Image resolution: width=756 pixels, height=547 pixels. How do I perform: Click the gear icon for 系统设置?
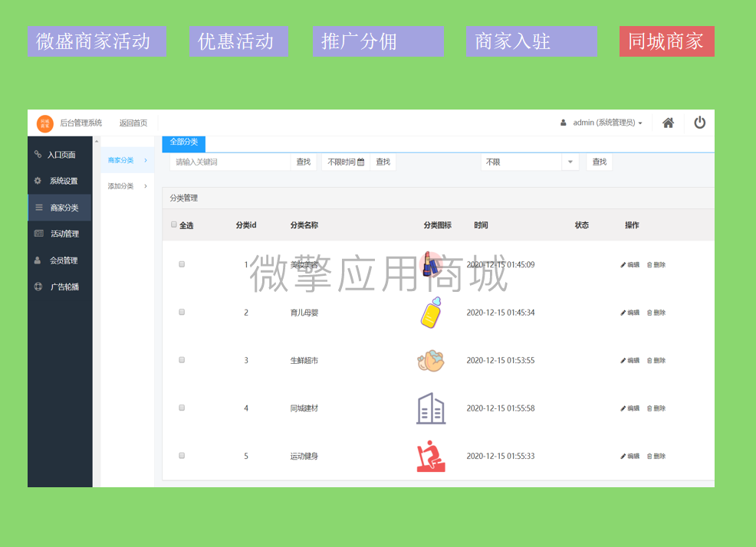pos(38,181)
